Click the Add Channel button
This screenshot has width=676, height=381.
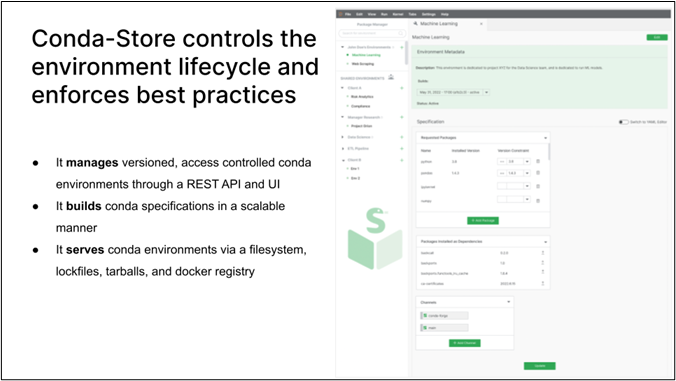click(465, 343)
